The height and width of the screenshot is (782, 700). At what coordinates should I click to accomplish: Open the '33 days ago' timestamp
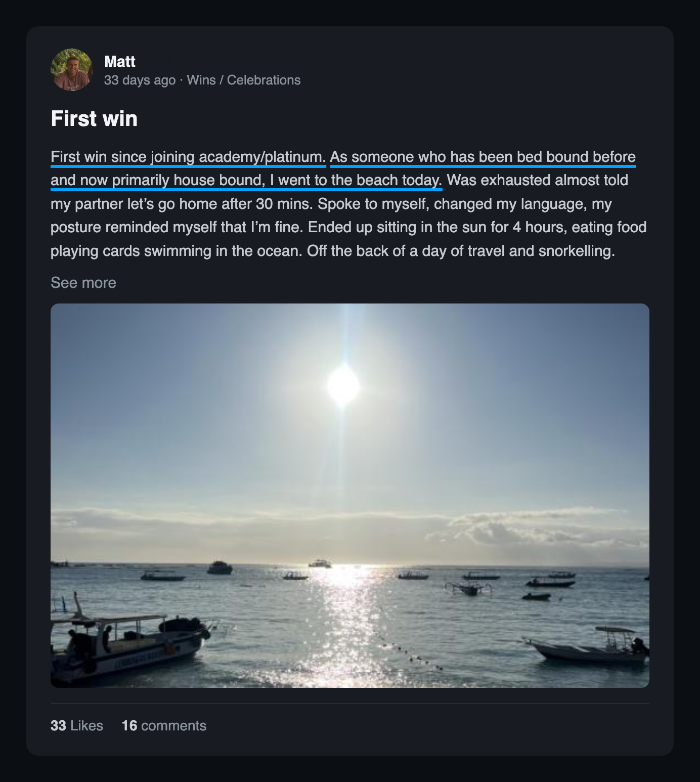140,80
